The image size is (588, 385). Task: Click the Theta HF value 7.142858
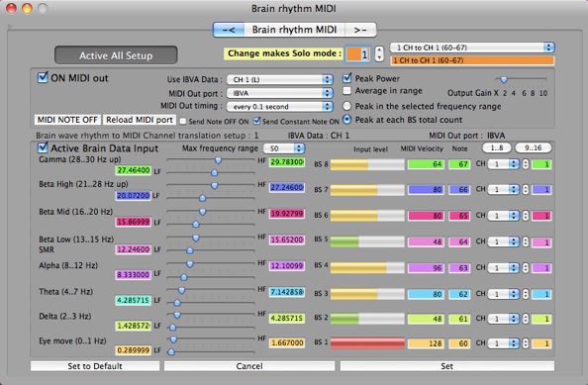287,292
